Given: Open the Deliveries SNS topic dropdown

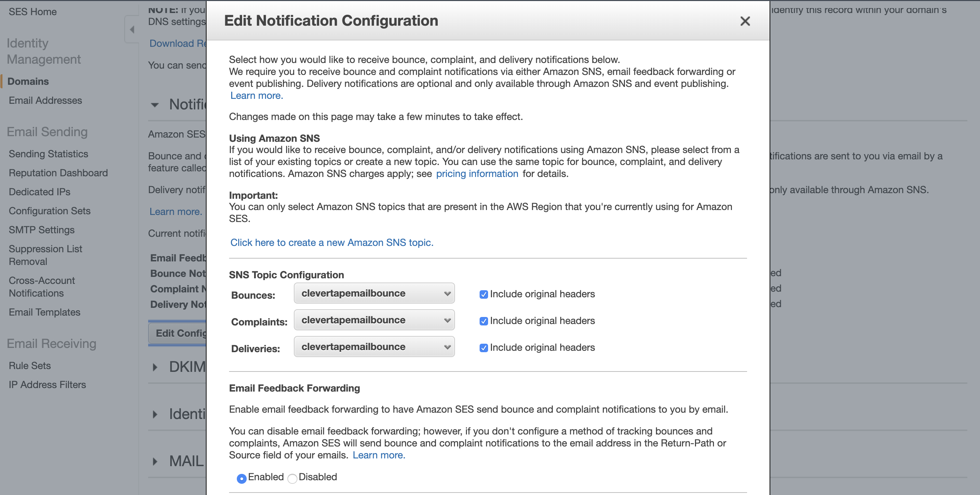Looking at the screenshot, I should (374, 347).
